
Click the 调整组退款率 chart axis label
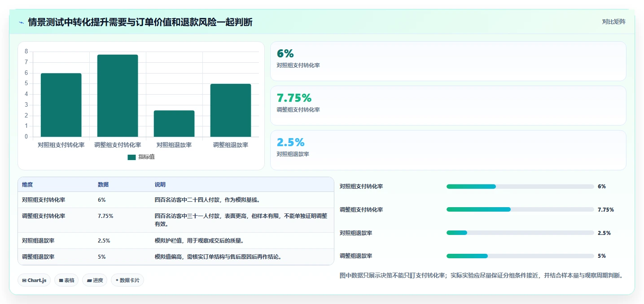pos(231,145)
